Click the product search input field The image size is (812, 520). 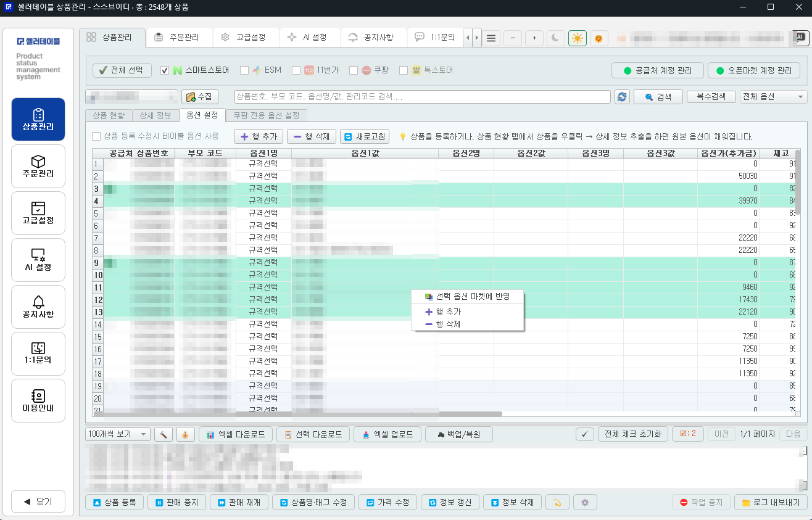coord(423,97)
